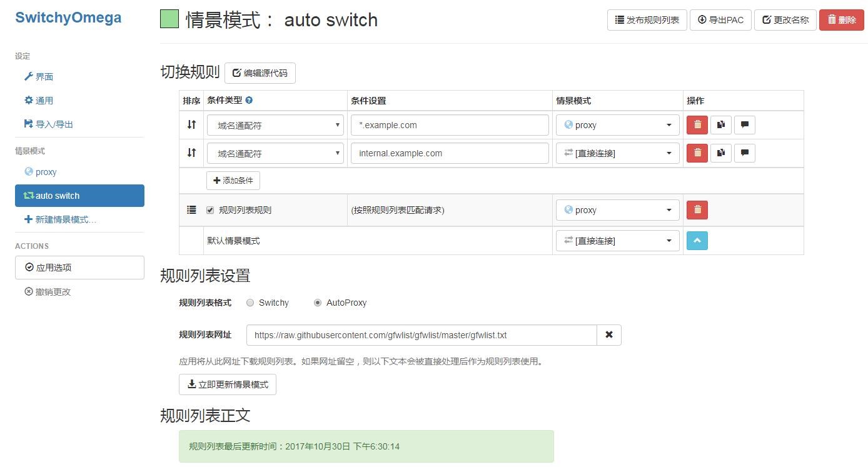Click the rule list icon beside 规则列表规则

click(x=191, y=210)
